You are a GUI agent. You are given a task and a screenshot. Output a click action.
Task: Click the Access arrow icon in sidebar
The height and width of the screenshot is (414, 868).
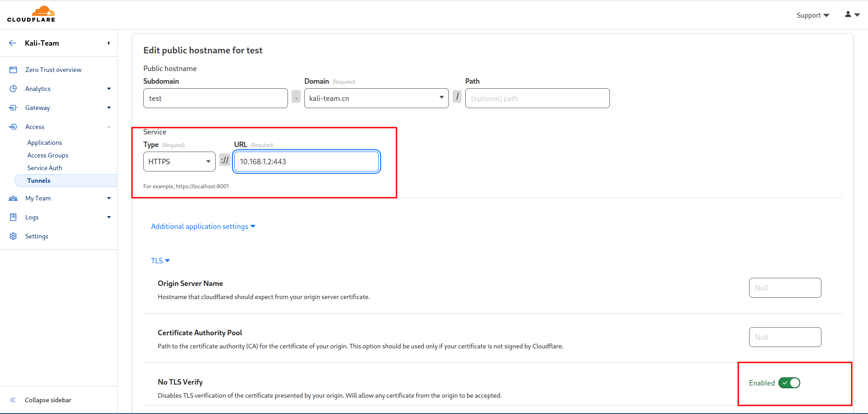point(13,127)
